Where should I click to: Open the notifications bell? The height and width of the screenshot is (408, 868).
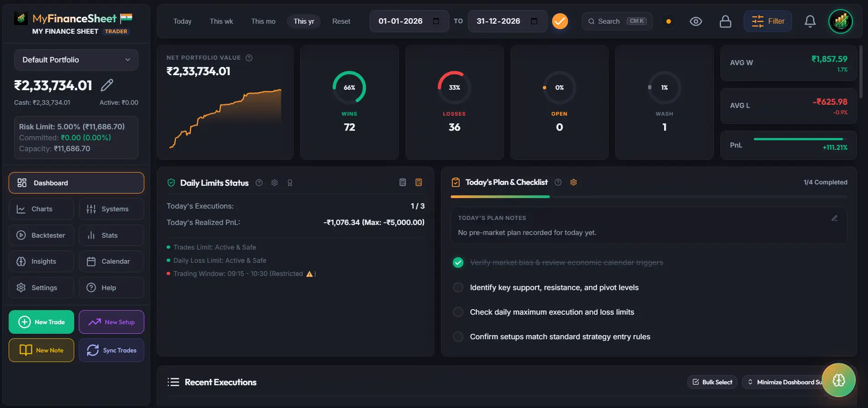810,21
